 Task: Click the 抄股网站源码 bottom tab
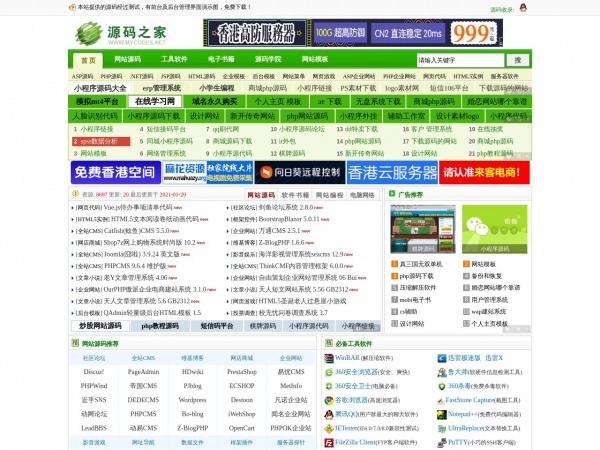point(100,326)
